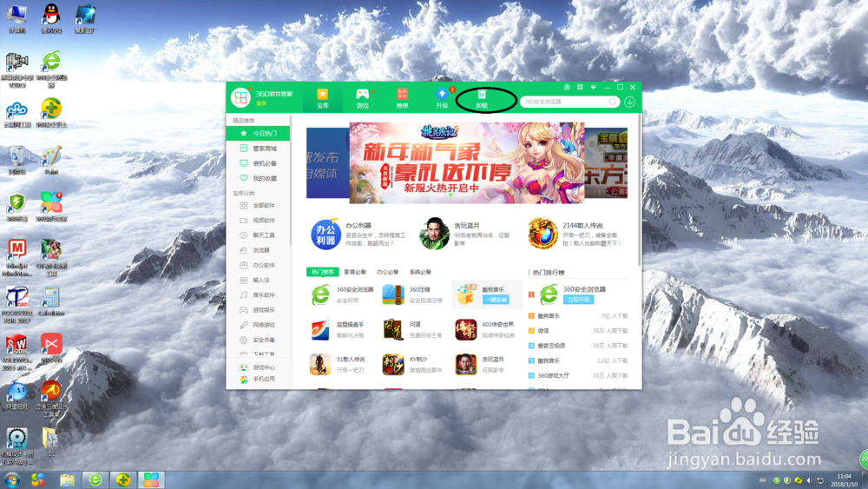Open the 游戏 gamepad tab
This screenshot has width=868, height=489.
pyautogui.click(x=362, y=98)
